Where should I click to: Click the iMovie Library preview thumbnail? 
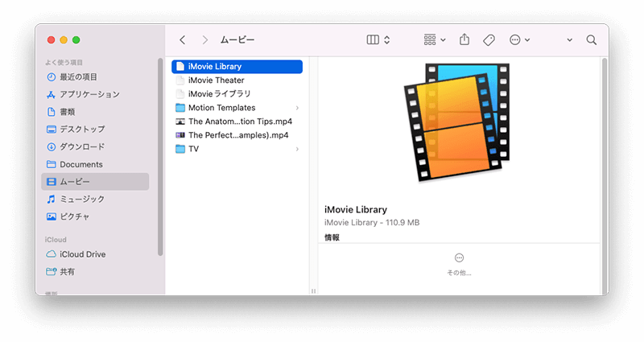pyautogui.click(x=457, y=122)
